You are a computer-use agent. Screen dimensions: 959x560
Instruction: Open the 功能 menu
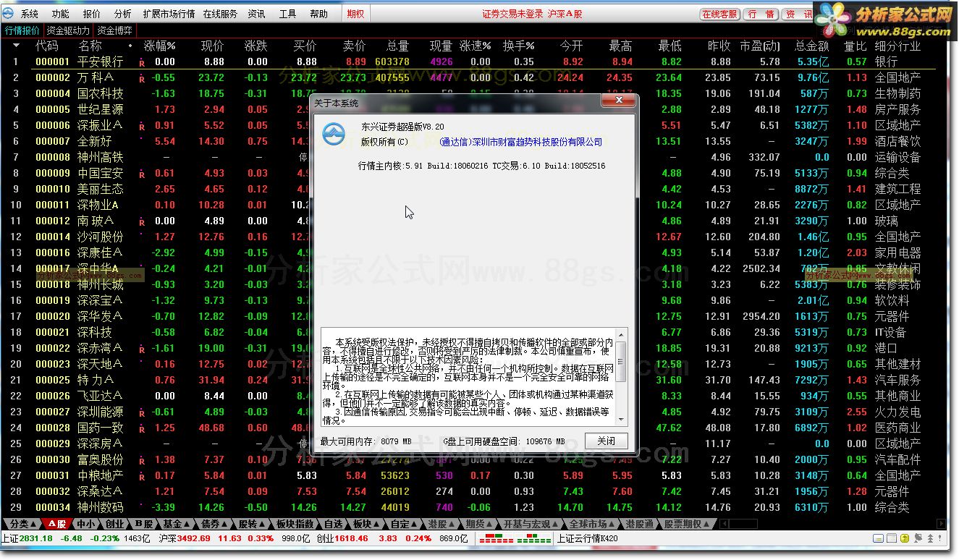point(61,14)
